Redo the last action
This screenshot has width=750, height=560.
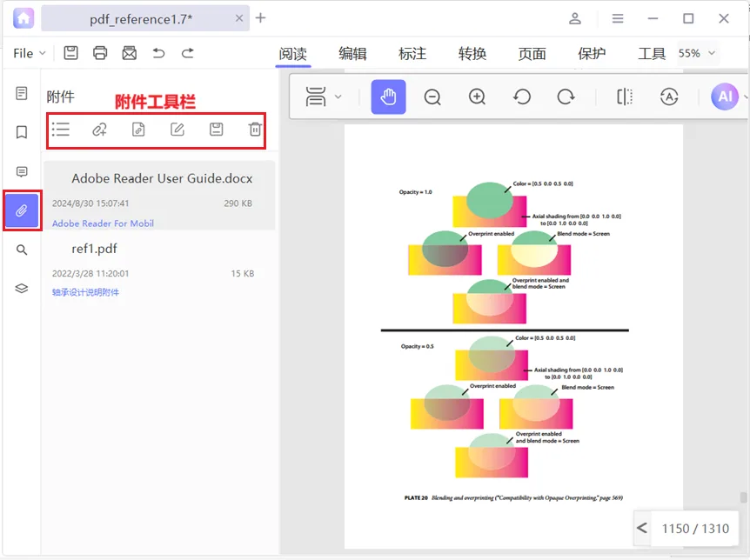pyautogui.click(x=188, y=53)
